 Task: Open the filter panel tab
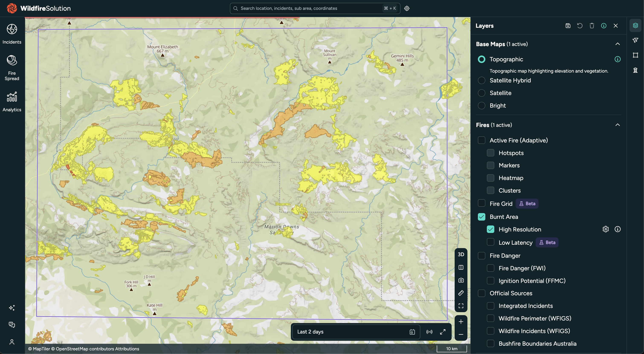[635, 40]
